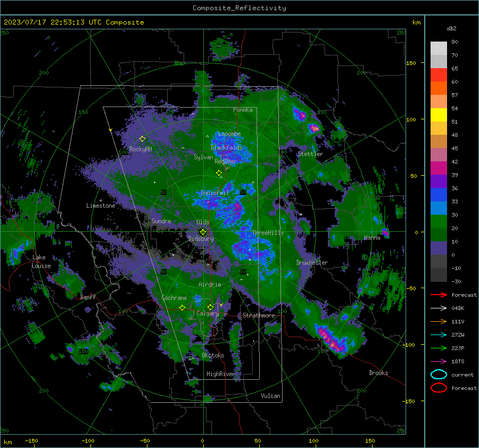
Task: Select the 54 dBZ yellow color swatch
Action: pos(439,115)
